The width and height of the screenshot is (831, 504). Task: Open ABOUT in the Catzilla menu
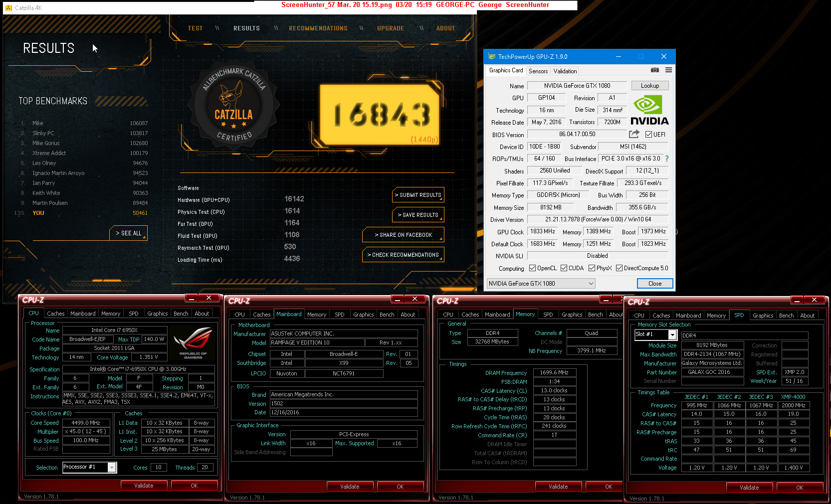pos(445,28)
